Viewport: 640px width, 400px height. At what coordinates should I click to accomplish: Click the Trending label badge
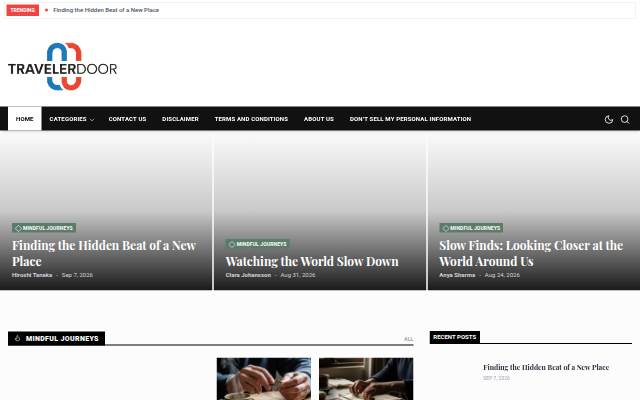pos(22,10)
